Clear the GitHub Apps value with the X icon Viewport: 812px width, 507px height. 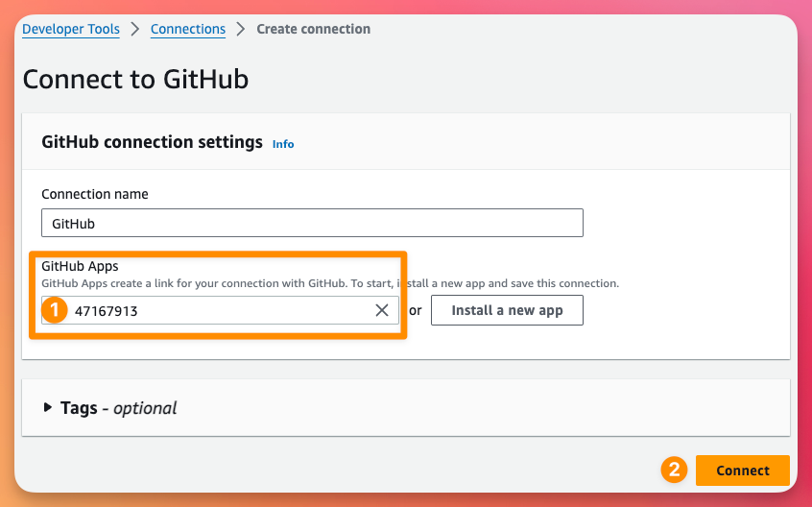coord(382,310)
